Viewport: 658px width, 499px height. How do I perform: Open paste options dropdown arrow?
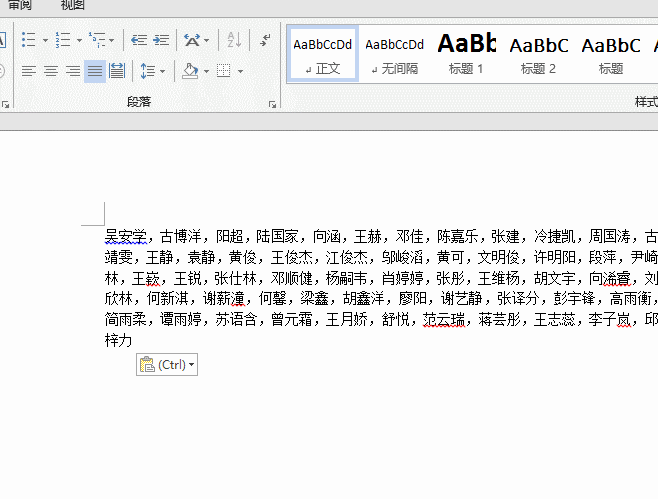(x=192, y=364)
